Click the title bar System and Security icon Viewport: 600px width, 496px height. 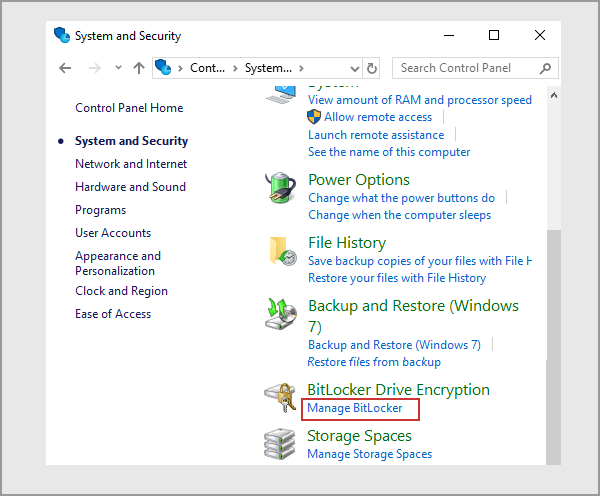click(x=62, y=35)
